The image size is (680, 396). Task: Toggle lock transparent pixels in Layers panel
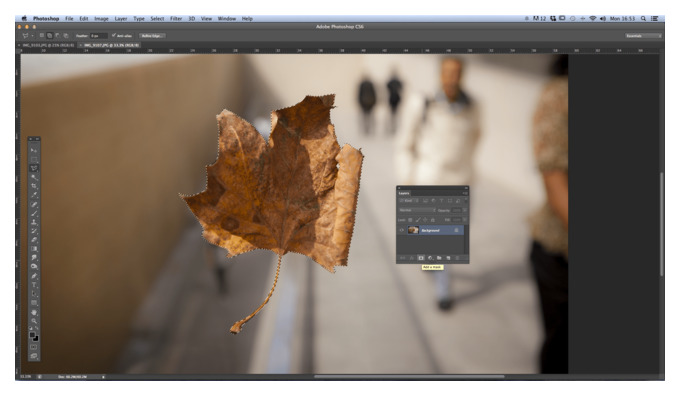(x=410, y=220)
